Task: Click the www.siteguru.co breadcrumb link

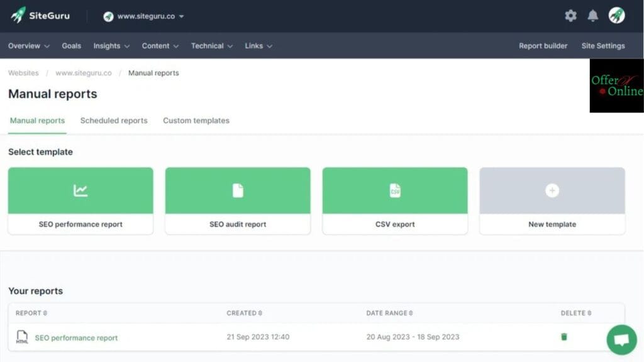Action: [84, 73]
